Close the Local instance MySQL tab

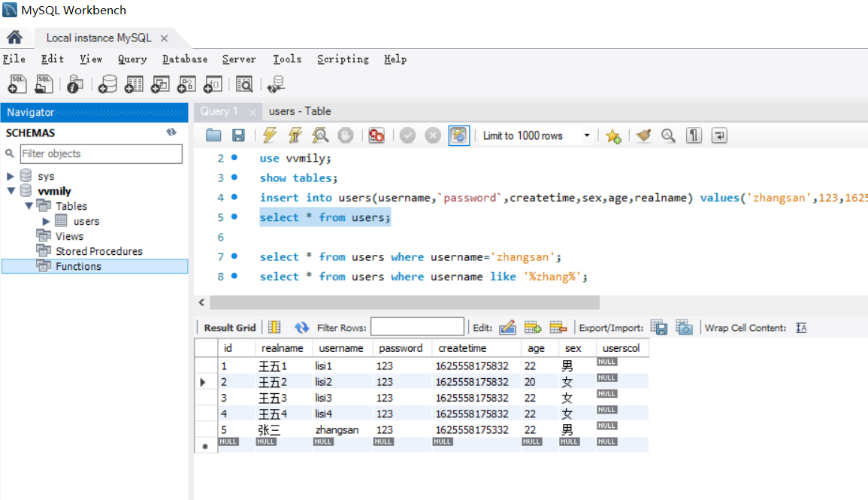tap(164, 38)
